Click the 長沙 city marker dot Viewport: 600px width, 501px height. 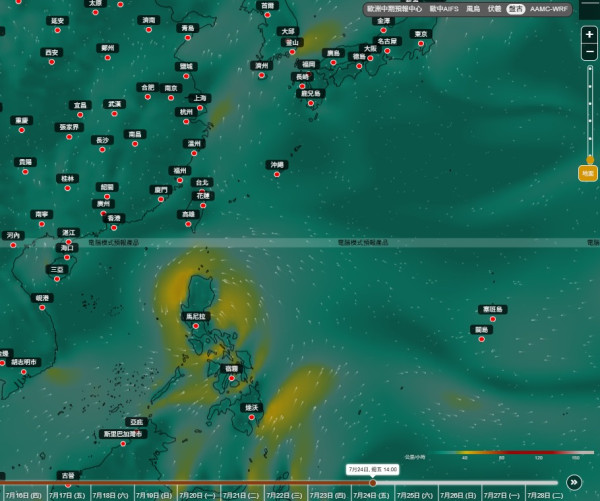coord(102,150)
